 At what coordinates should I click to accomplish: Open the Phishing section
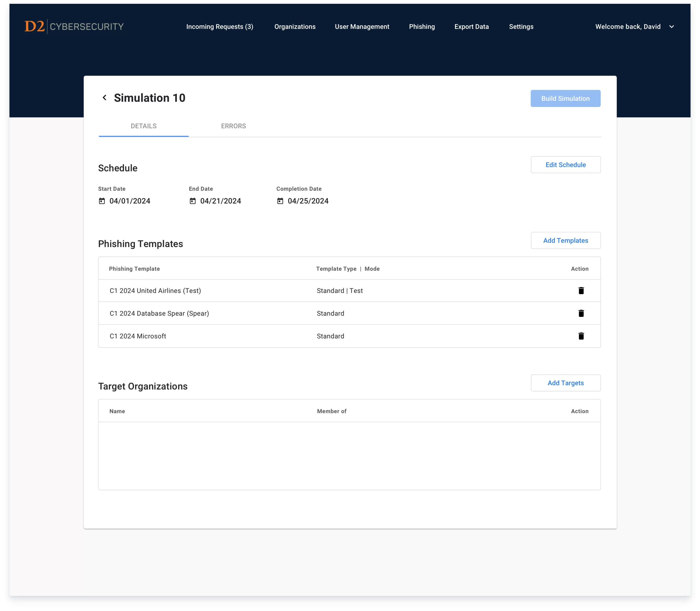pos(422,27)
